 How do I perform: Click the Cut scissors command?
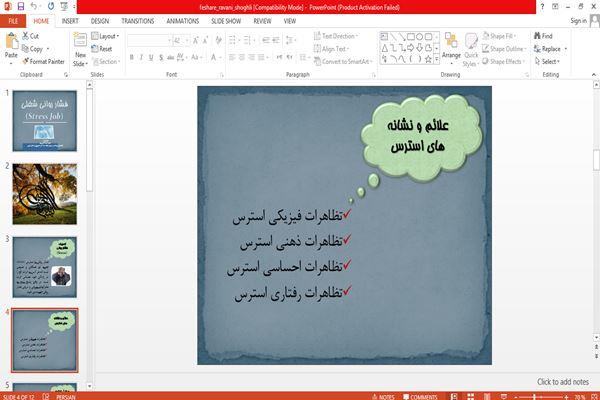click(30, 36)
